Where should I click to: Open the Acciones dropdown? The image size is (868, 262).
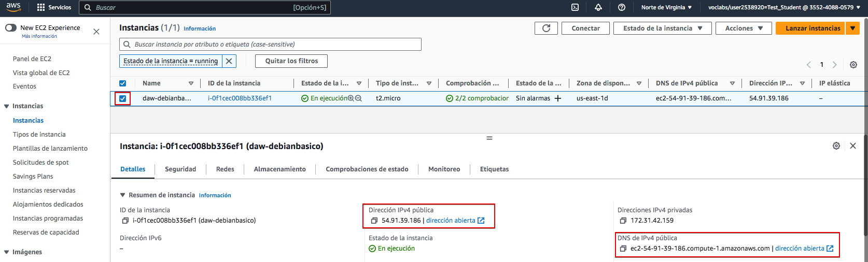pyautogui.click(x=744, y=28)
